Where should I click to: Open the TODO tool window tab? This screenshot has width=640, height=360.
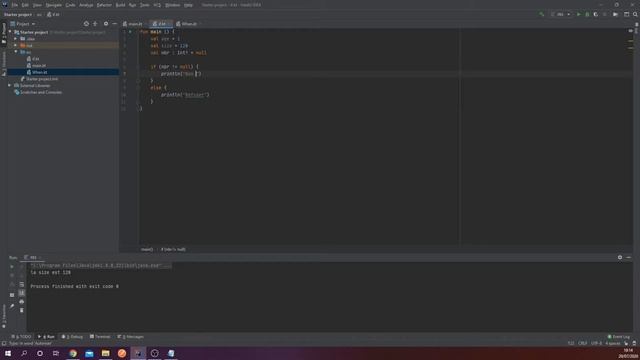tap(21, 337)
